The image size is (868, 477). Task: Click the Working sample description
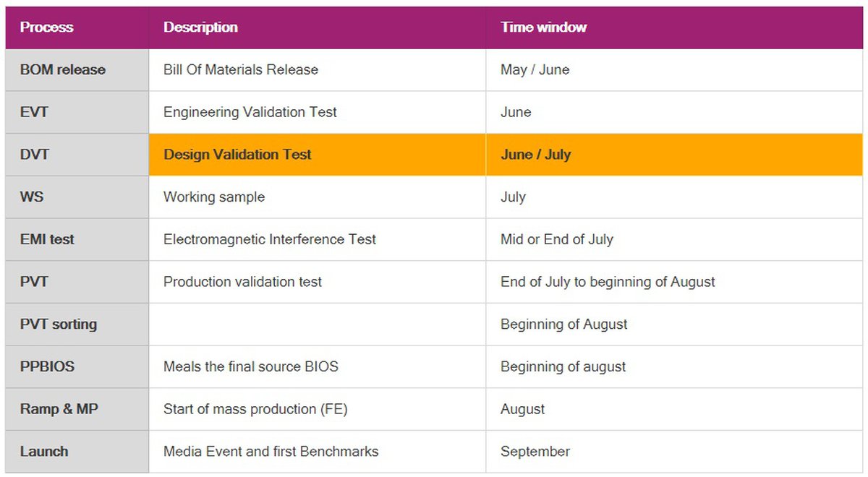pyautogui.click(x=214, y=197)
